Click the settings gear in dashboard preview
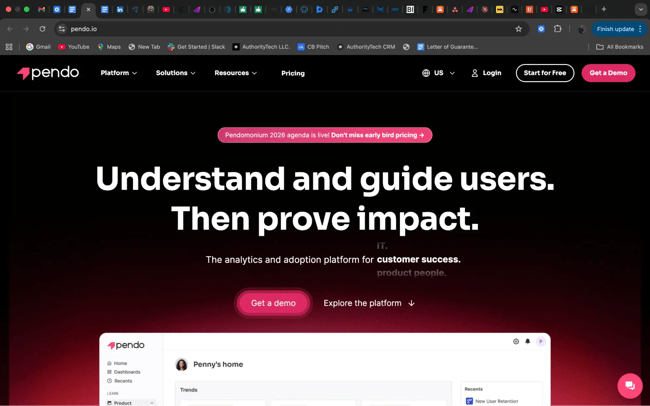Viewport: 650px width, 406px height. click(516, 341)
